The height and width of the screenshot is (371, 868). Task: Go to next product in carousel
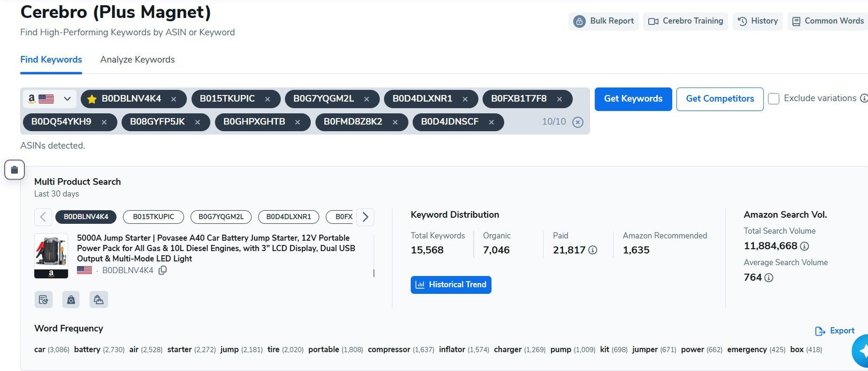(365, 217)
